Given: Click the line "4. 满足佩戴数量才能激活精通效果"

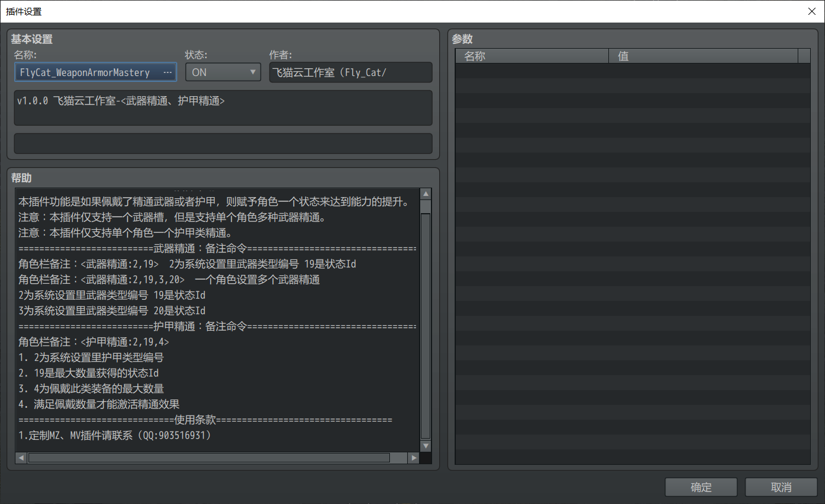Looking at the screenshot, I should 99,404.
